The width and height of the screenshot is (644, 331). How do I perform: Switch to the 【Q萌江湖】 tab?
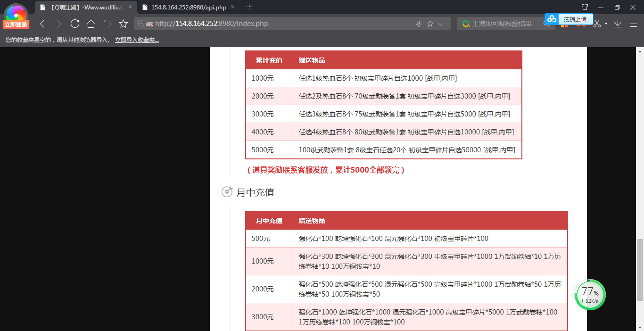click(x=86, y=7)
